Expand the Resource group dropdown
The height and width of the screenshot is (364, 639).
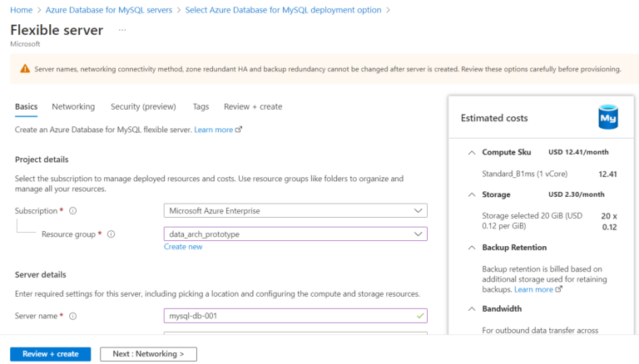(295, 234)
